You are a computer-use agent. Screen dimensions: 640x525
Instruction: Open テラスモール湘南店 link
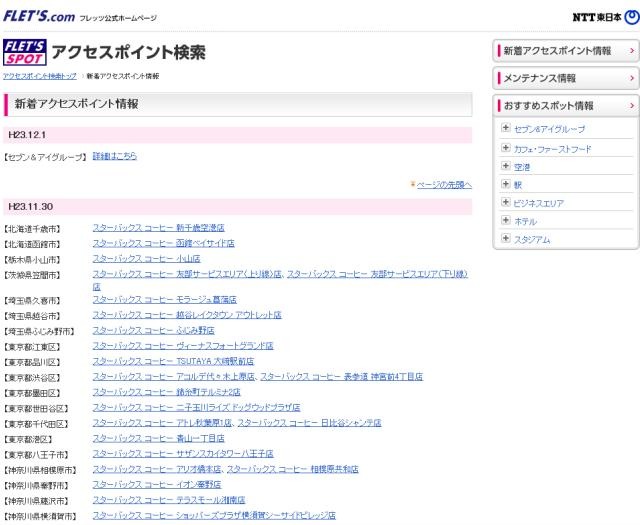(x=169, y=500)
